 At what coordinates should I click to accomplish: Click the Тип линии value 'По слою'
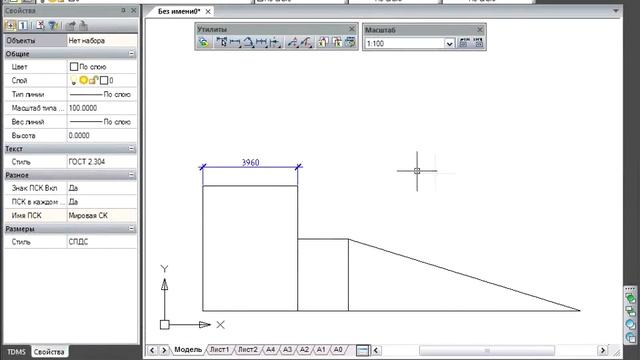102,94
